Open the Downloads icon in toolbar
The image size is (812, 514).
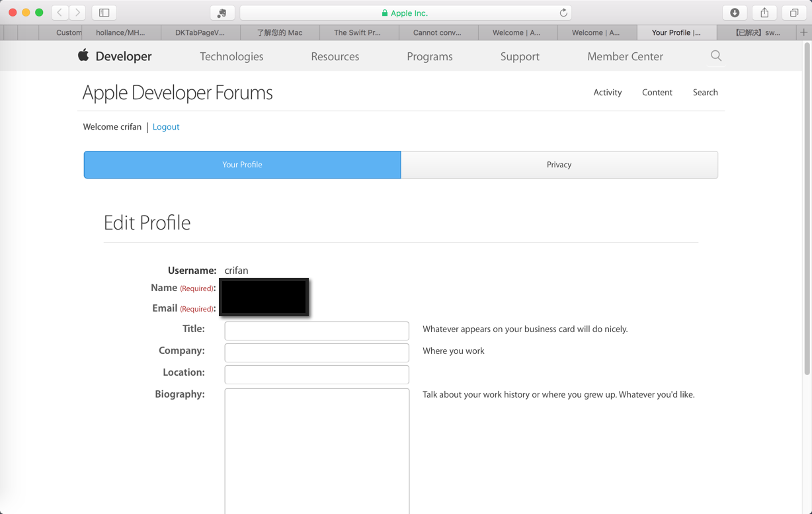click(735, 13)
